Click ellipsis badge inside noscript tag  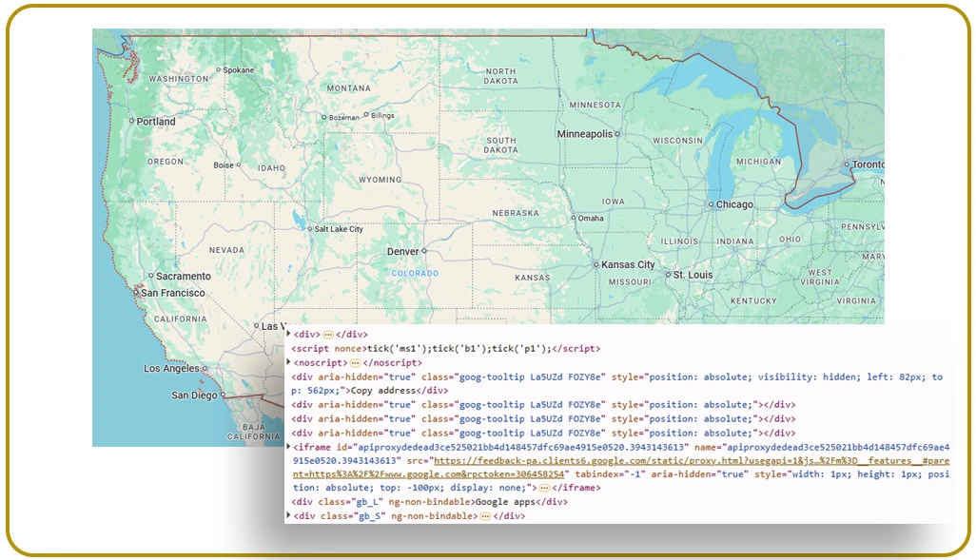[355, 363]
